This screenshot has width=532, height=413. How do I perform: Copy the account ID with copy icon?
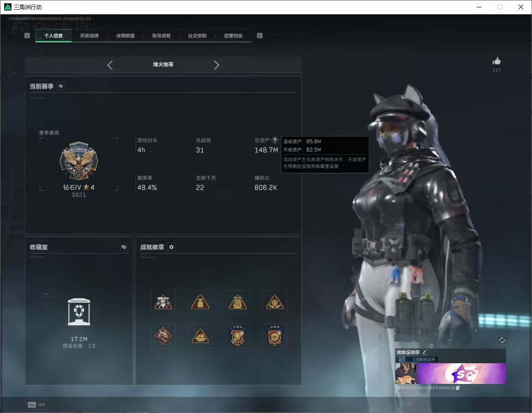tap(458, 388)
